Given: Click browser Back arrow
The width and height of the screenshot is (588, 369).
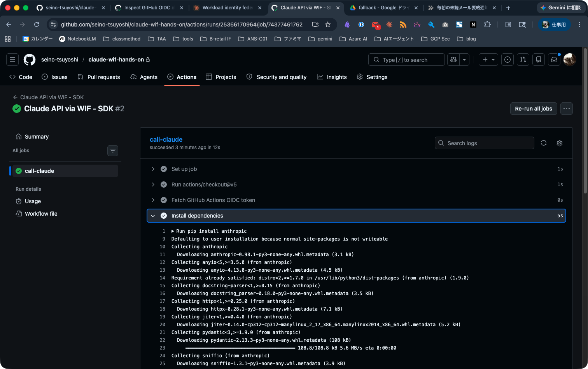Looking at the screenshot, I should click(9, 25).
